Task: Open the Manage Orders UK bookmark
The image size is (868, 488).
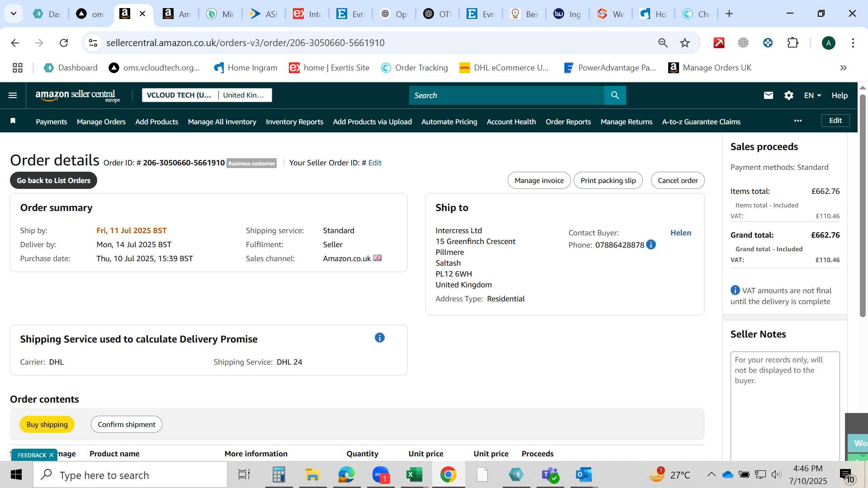Action: pos(710,68)
